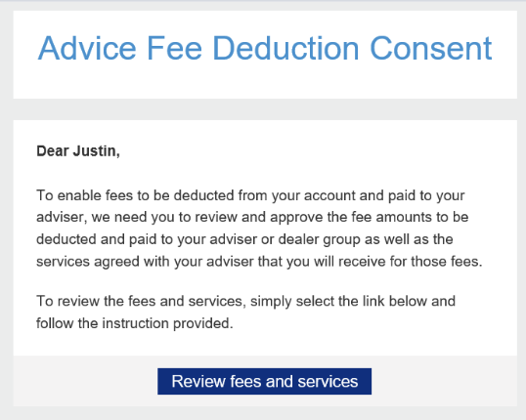This screenshot has height=420, width=526.
Task: Click the word Advice in the title
Action: (x=87, y=49)
